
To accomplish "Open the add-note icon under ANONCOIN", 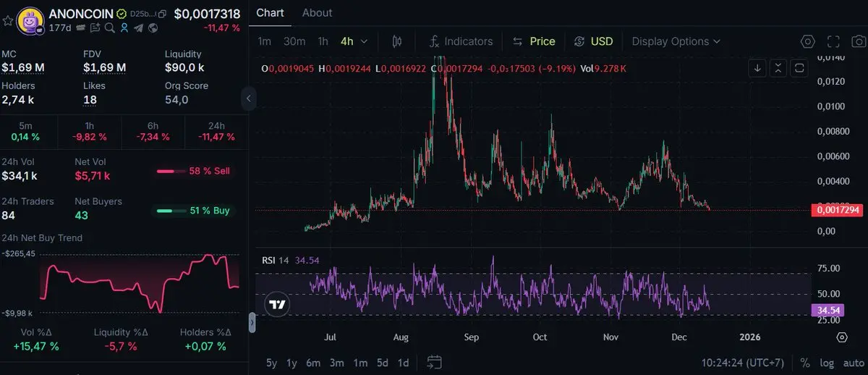I will [95, 28].
